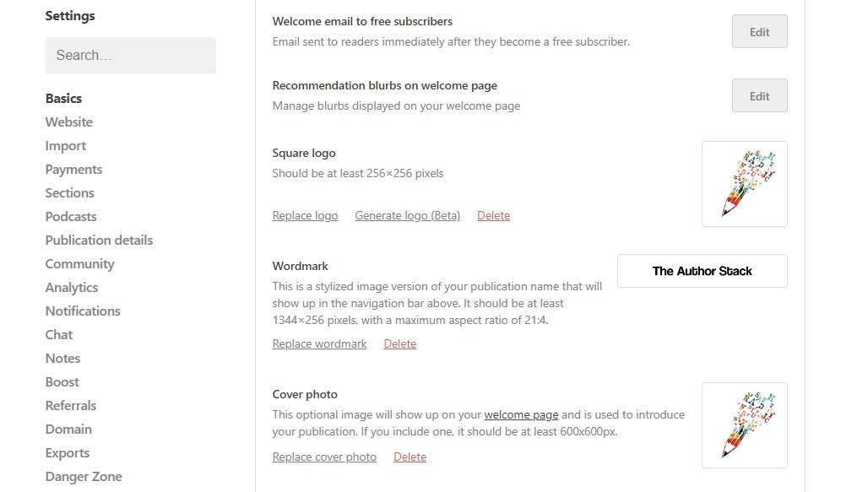Open the welcome page link

click(x=521, y=414)
